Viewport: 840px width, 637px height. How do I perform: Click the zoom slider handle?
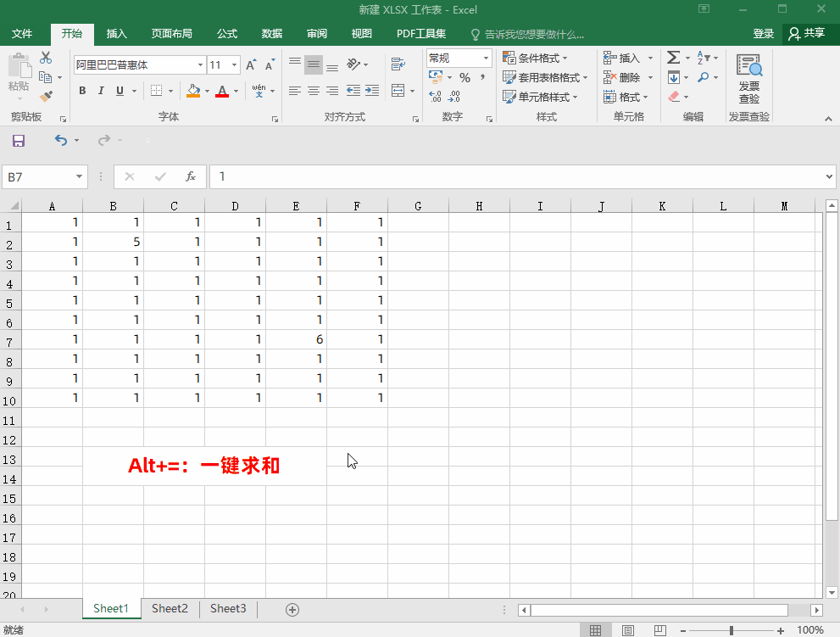point(732,630)
